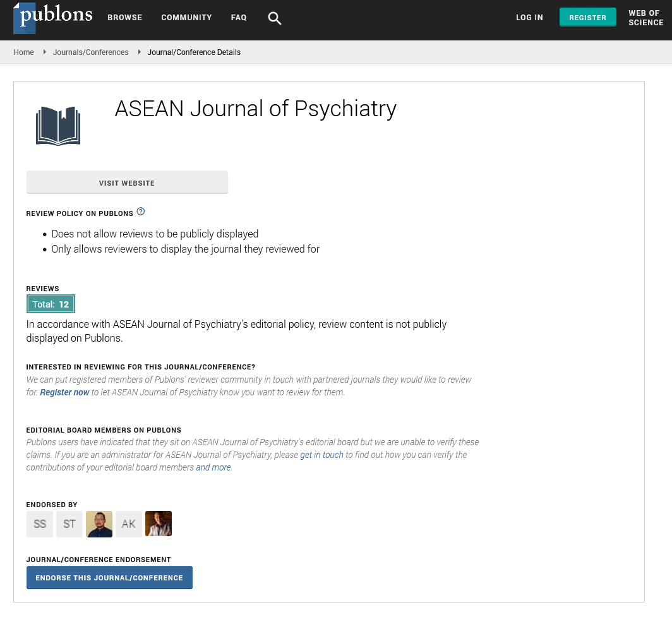The height and width of the screenshot is (641, 672).
Task: Click the Register now link
Action: pyautogui.click(x=64, y=392)
